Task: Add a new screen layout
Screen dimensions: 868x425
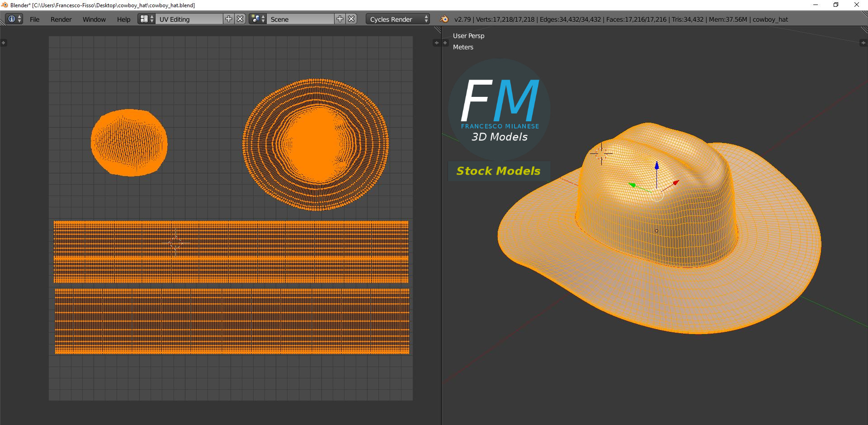Action: tap(229, 19)
